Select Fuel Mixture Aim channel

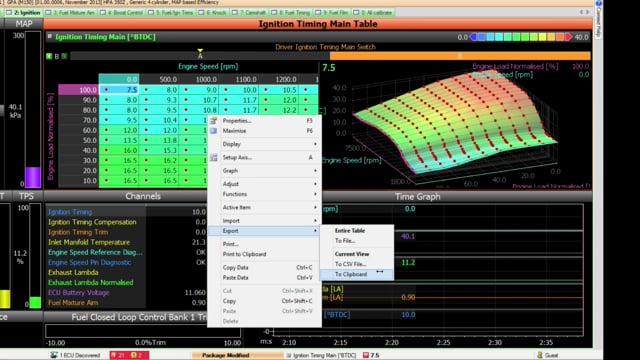(x=127, y=303)
